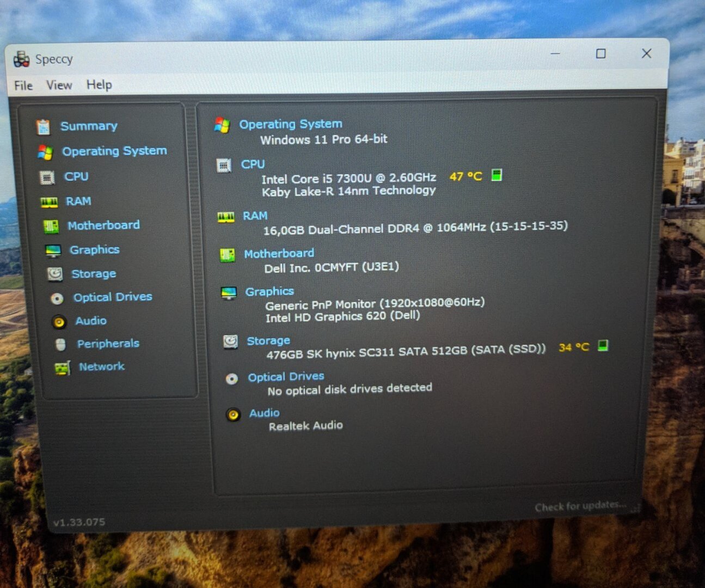Click the Peripherals mouse icon in sidebar
Screen dimensions: 705x588
[60, 345]
